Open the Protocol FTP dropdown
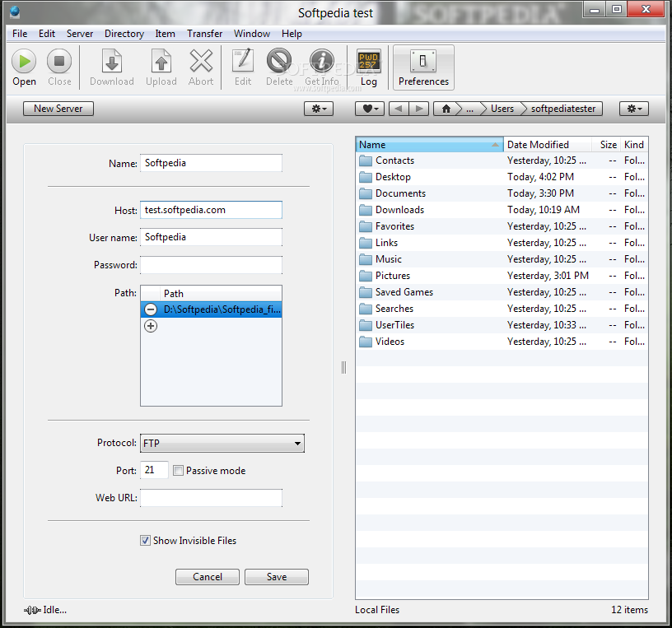The image size is (672, 628). (x=222, y=443)
